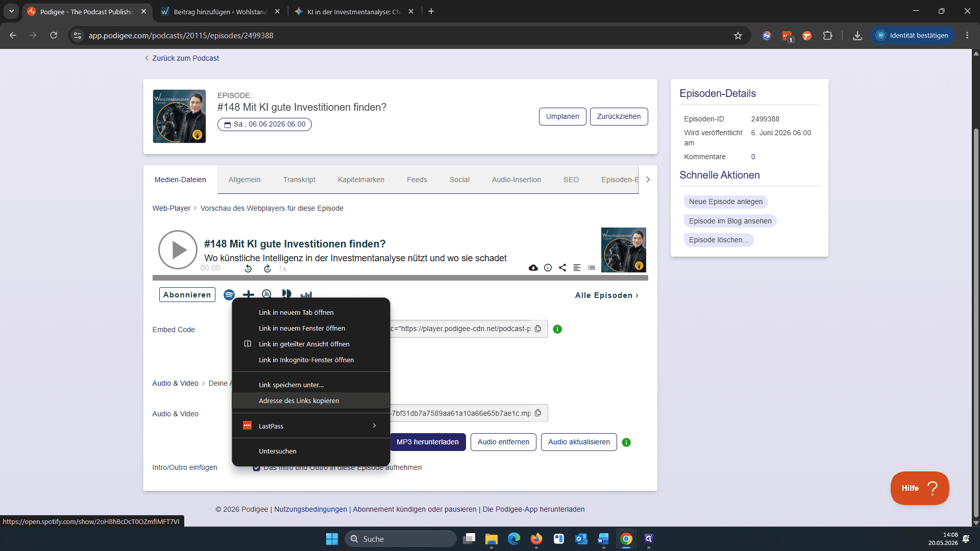Bookmark this page with the star icon
The height and width of the screenshot is (551, 980).
(738, 36)
